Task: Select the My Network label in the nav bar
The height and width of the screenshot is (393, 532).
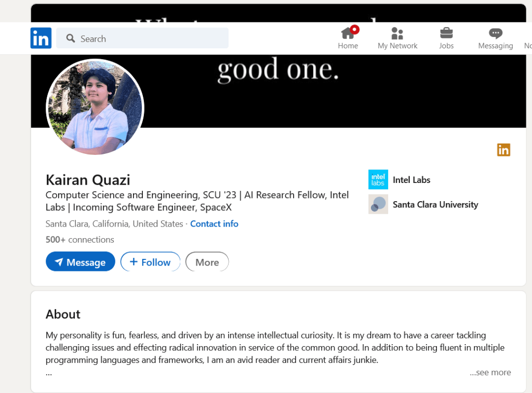Action: pos(397,46)
